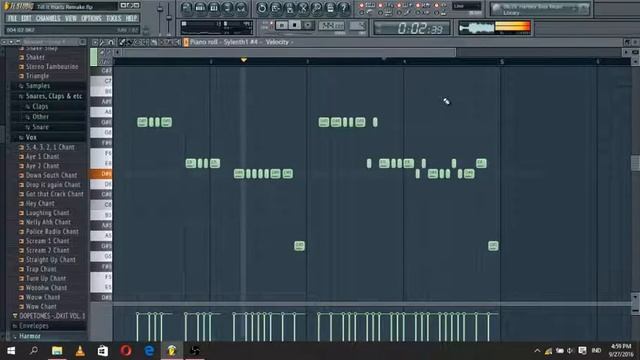Open the mixer view shortcut icon

[x=241, y=8]
